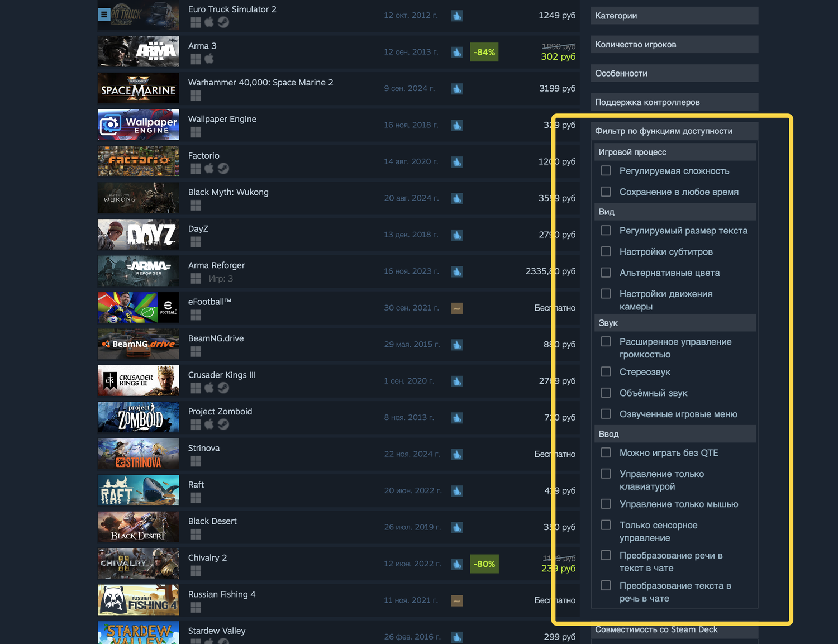This screenshot has width=838, height=644.
Task: Click the Apple platform icon under Arma 3
Action: 209,59
